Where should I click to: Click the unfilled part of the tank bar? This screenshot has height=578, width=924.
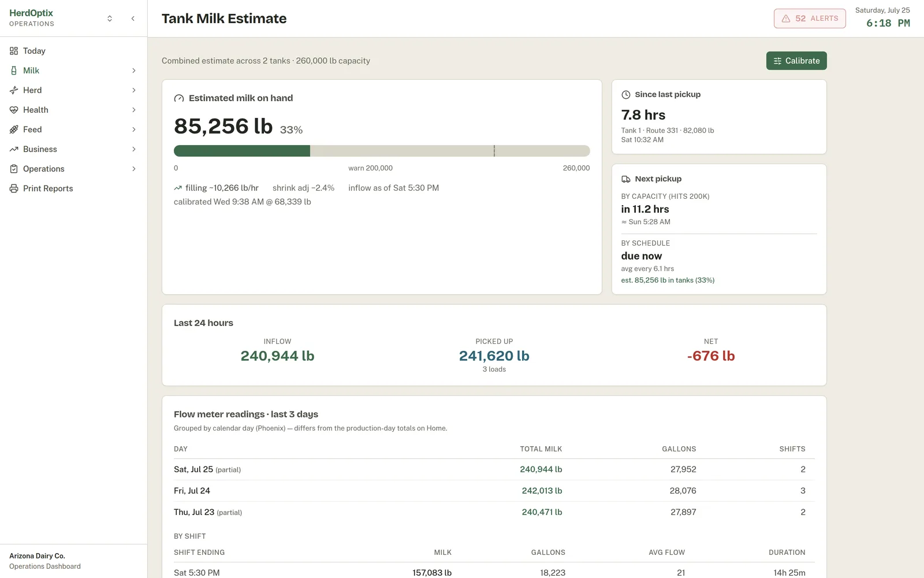(x=450, y=151)
